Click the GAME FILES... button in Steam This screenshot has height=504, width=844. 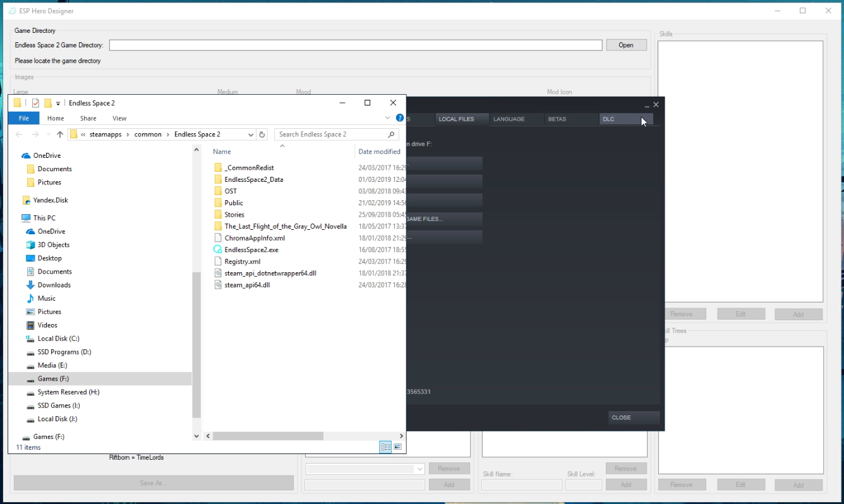point(444,219)
